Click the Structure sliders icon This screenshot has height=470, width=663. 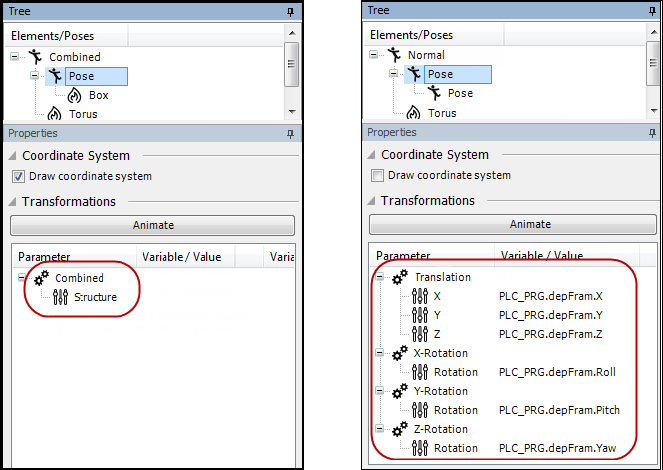click(x=60, y=297)
